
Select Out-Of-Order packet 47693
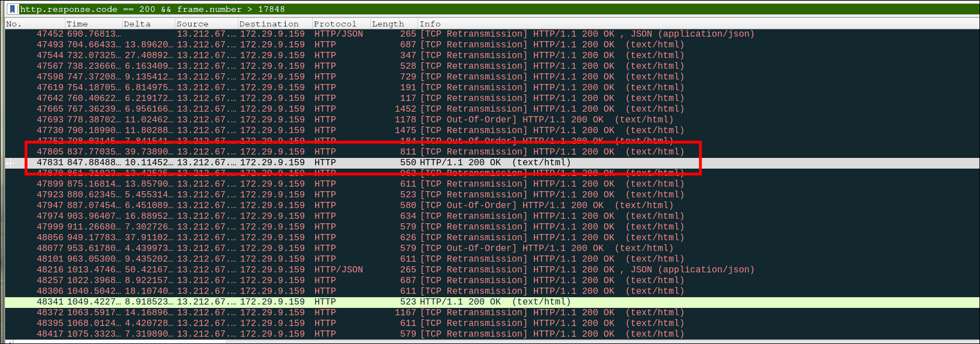pyautogui.click(x=492, y=120)
